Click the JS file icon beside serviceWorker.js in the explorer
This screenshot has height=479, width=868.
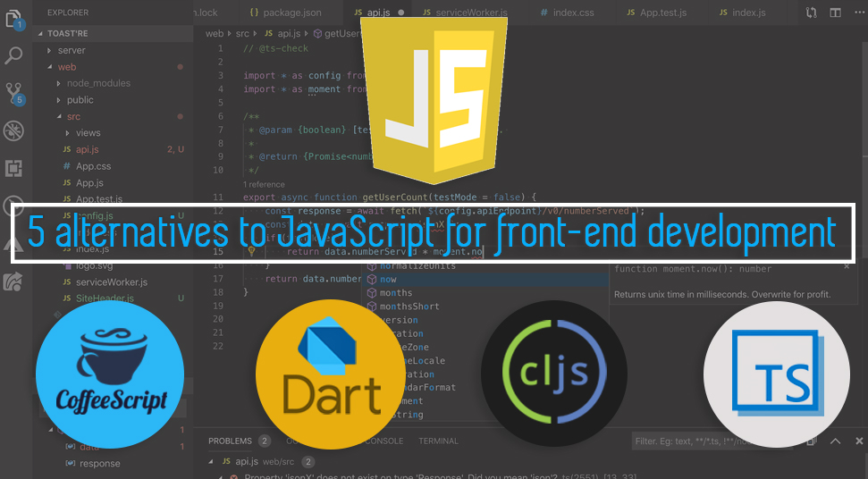pyautogui.click(x=66, y=282)
